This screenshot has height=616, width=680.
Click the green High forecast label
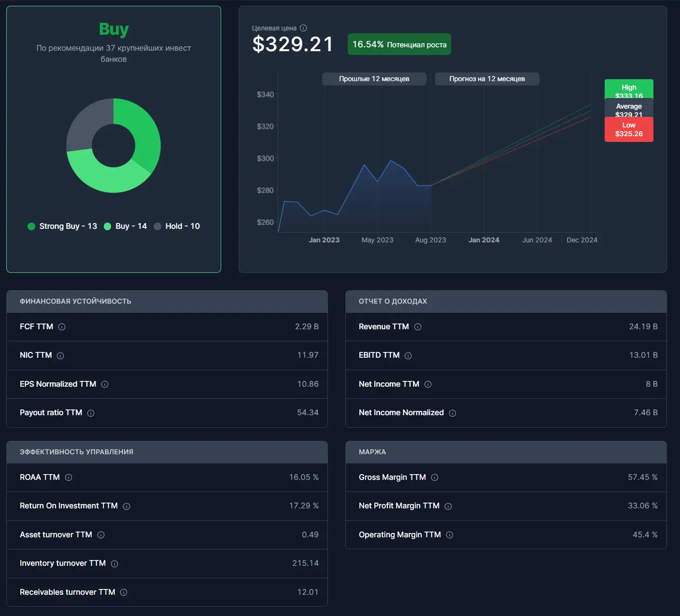[629, 89]
